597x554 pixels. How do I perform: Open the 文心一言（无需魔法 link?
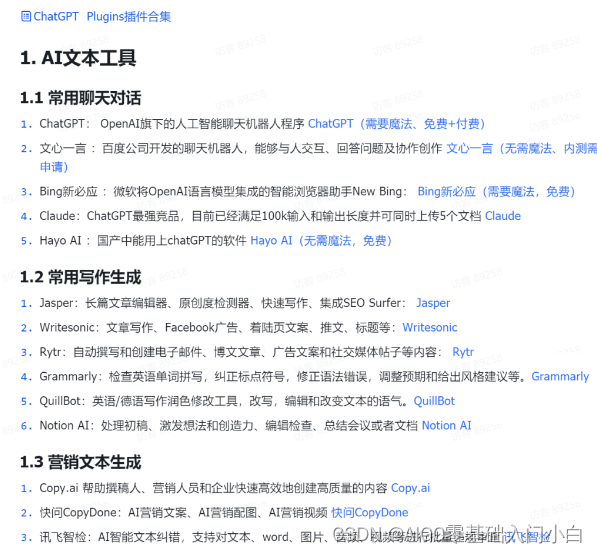tap(498, 148)
